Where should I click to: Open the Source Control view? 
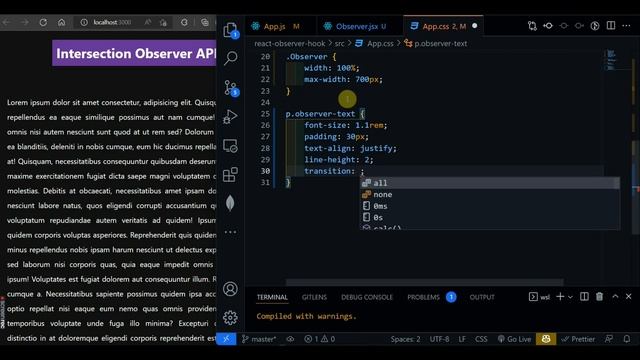[231, 88]
